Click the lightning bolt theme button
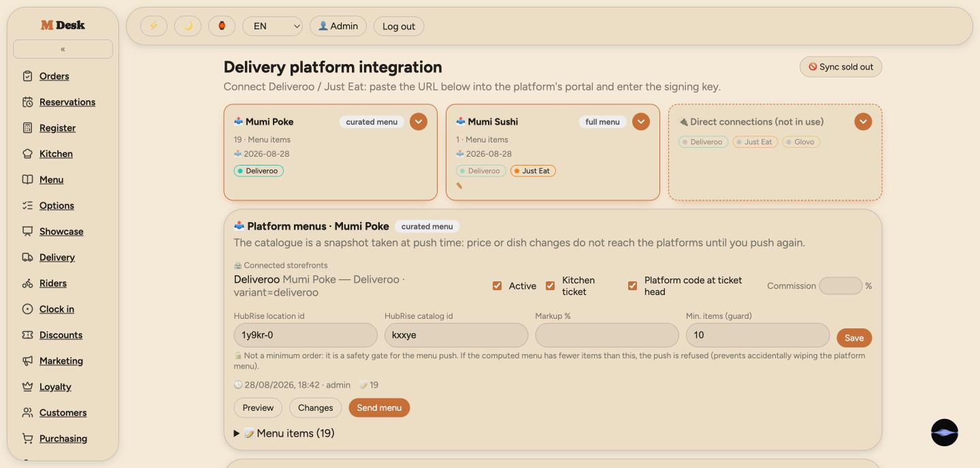Screen dimensions: 980x468 pos(154,26)
